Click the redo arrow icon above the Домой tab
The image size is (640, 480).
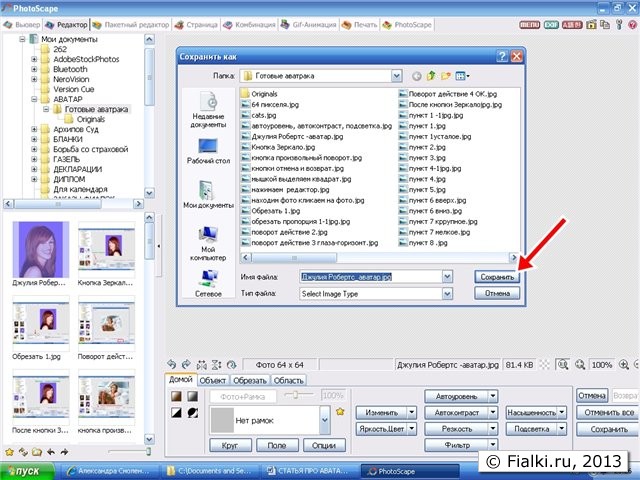pos(186,364)
